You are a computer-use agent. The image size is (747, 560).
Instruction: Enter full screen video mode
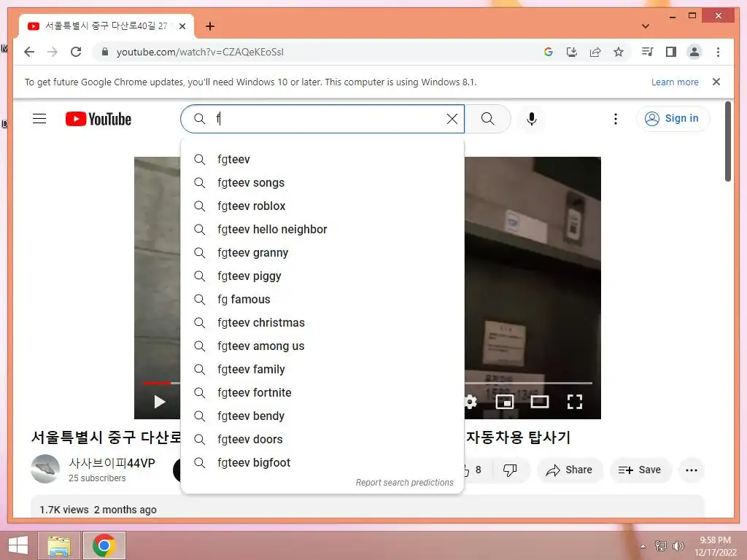(575, 402)
